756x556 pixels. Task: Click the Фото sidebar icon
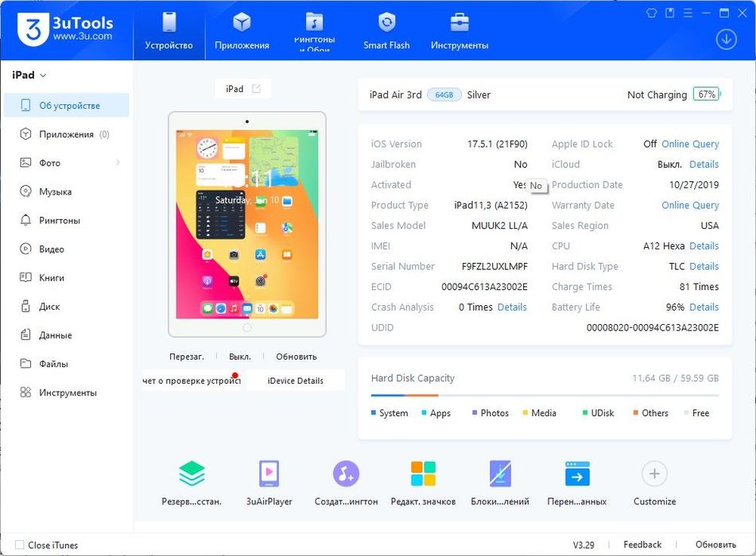tap(25, 162)
